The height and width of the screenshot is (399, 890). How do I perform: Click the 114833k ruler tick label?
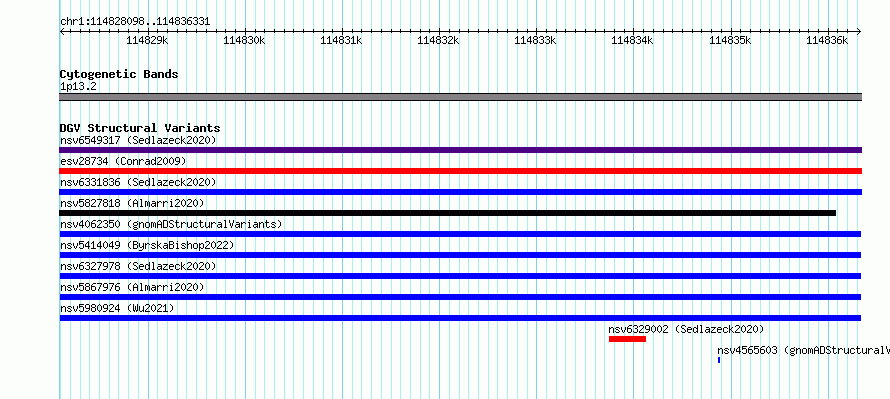pos(536,40)
